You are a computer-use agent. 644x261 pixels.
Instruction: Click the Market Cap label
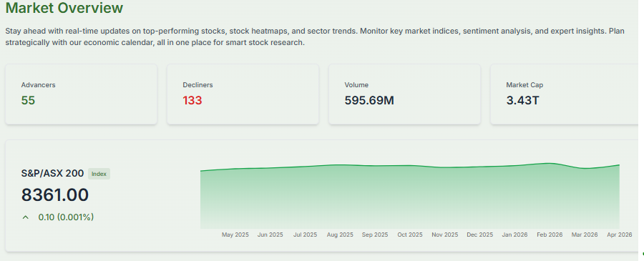click(x=525, y=85)
